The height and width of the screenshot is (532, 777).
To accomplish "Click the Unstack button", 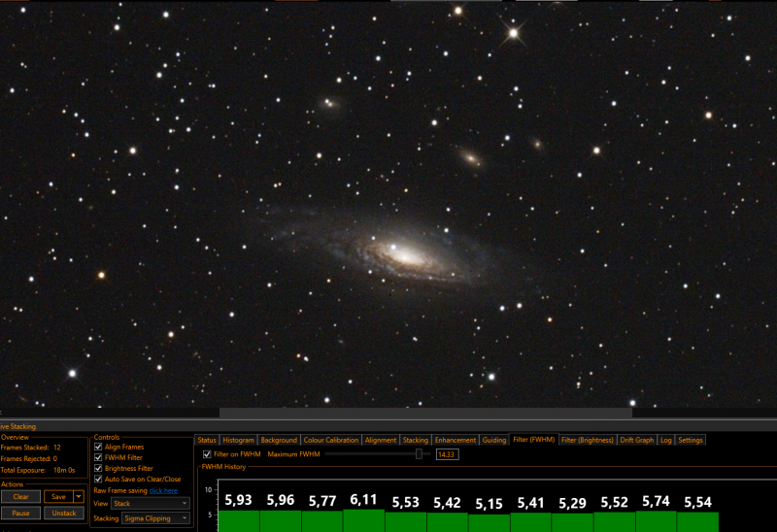I will tap(64, 514).
